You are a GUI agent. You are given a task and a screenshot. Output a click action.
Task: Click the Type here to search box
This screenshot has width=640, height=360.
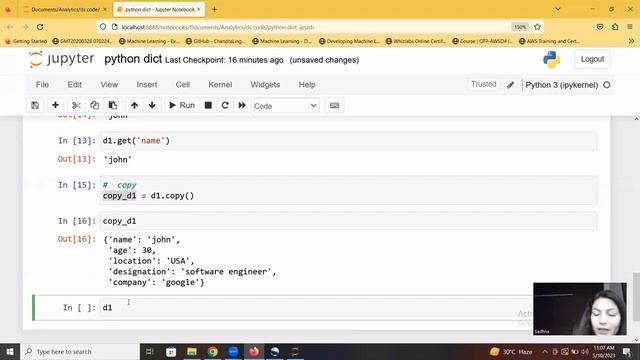pyautogui.click(x=80, y=351)
